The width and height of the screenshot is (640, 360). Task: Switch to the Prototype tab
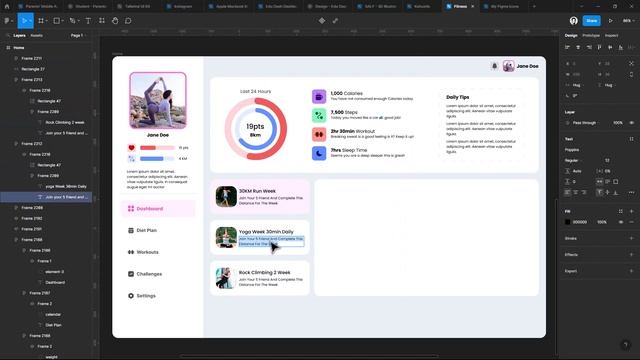(x=591, y=36)
